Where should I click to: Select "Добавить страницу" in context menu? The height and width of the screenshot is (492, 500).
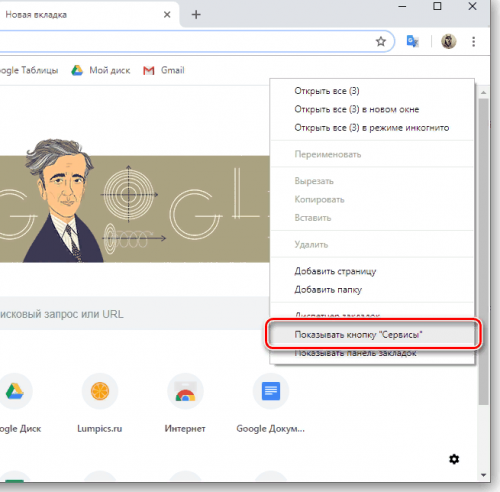tap(372, 271)
